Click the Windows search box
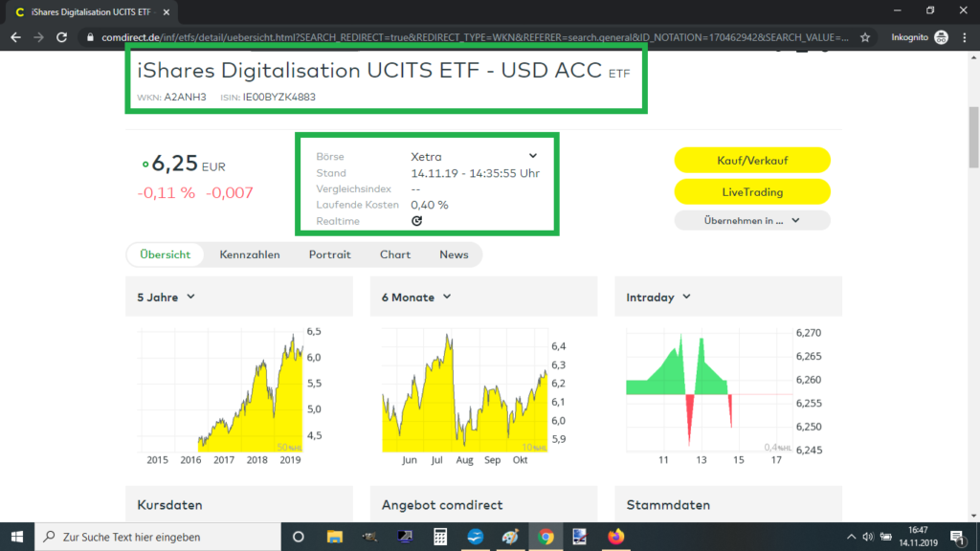Image resolution: width=980 pixels, height=551 pixels. click(x=158, y=537)
